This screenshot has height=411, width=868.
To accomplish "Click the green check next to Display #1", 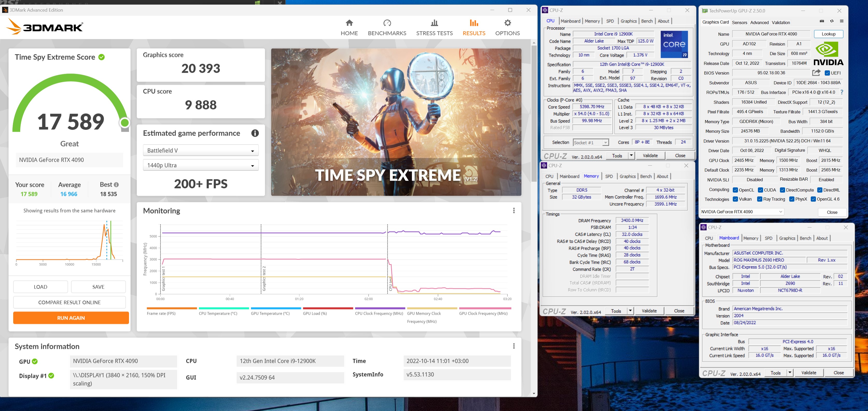I will tap(51, 376).
